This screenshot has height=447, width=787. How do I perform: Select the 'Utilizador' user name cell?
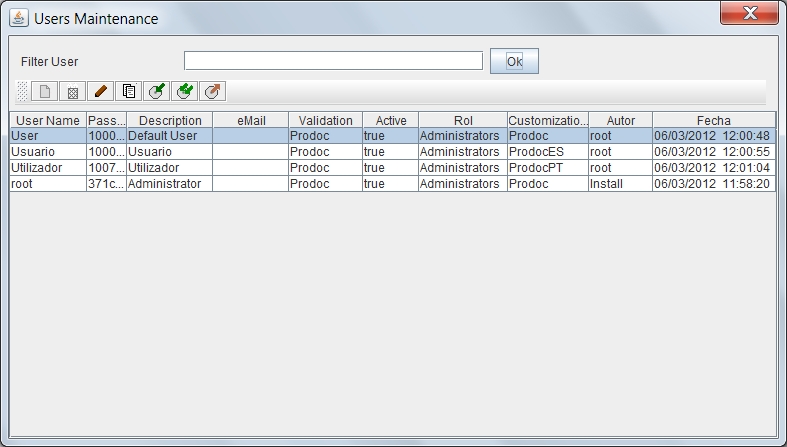(x=48, y=168)
